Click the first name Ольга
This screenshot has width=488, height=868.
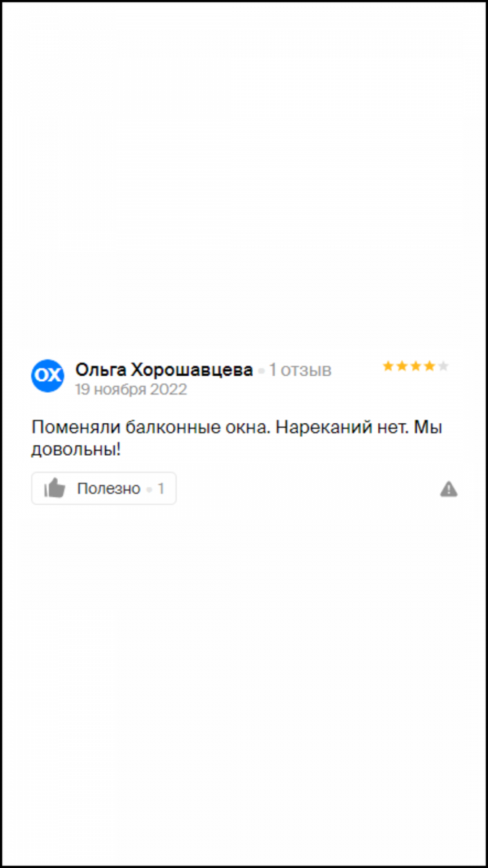pos(100,370)
